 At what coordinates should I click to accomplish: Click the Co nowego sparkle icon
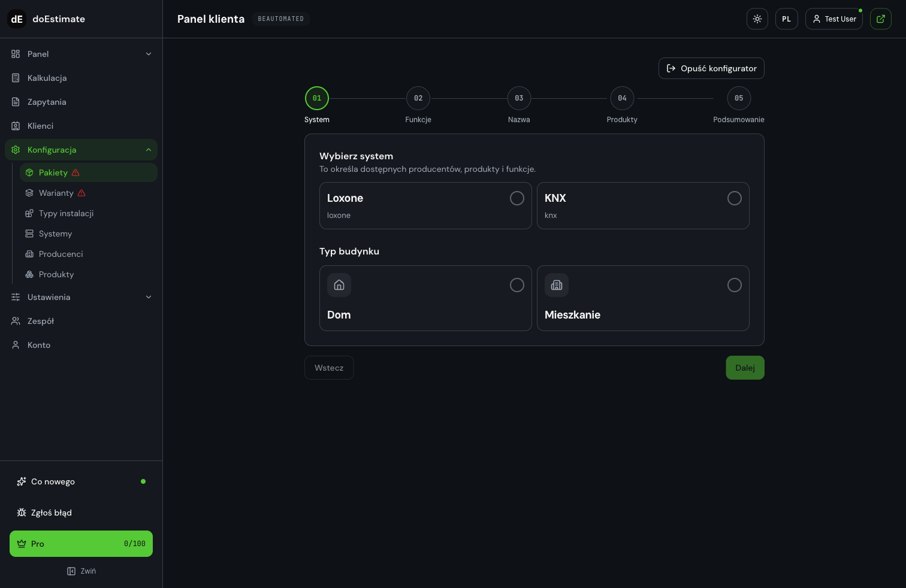[x=22, y=481]
